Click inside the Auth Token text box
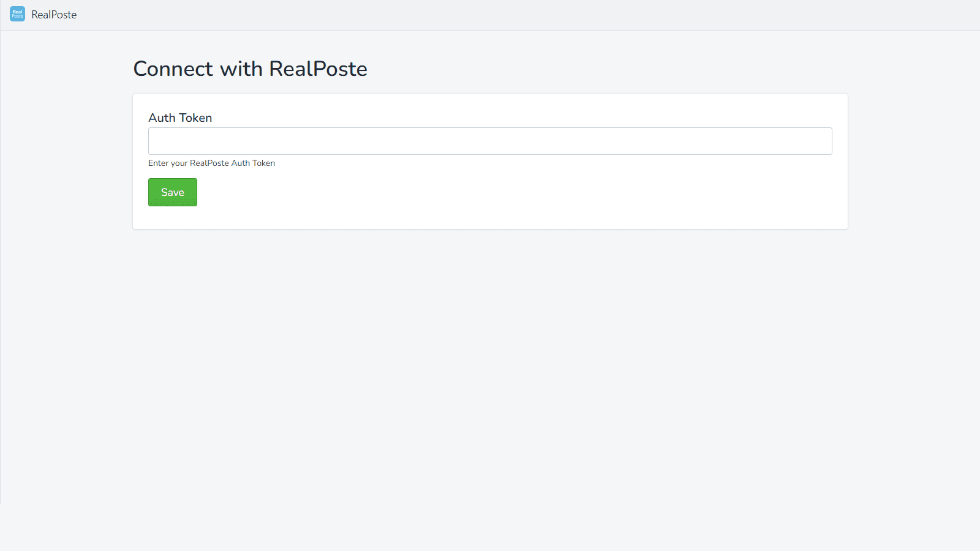This screenshot has width=980, height=551. point(490,141)
